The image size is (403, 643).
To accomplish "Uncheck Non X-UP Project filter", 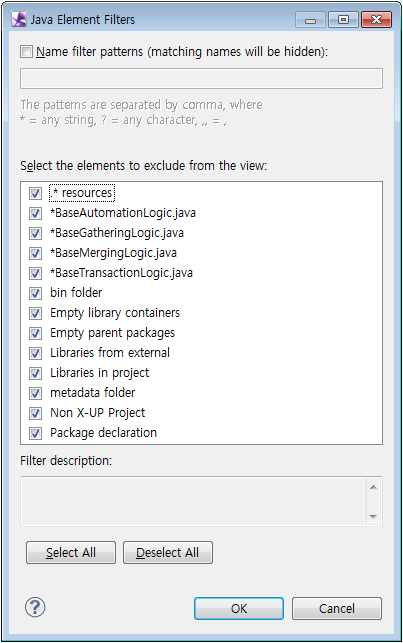I will pos(35,413).
